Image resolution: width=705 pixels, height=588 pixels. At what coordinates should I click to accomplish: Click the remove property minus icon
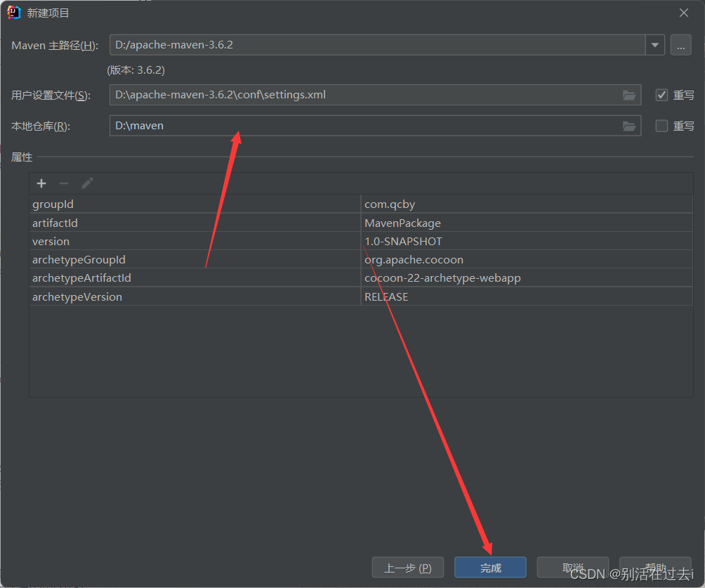pyautogui.click(x=64, y=183)
